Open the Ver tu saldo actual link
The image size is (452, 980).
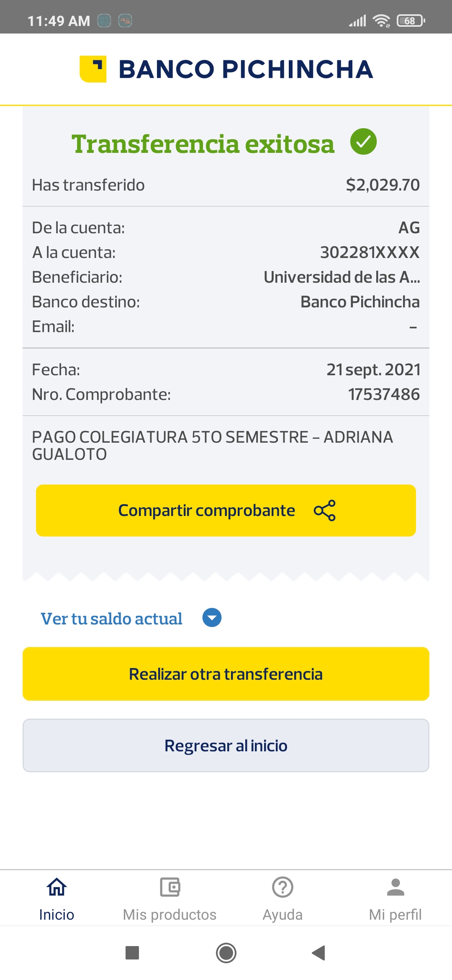tap(111, 619)
